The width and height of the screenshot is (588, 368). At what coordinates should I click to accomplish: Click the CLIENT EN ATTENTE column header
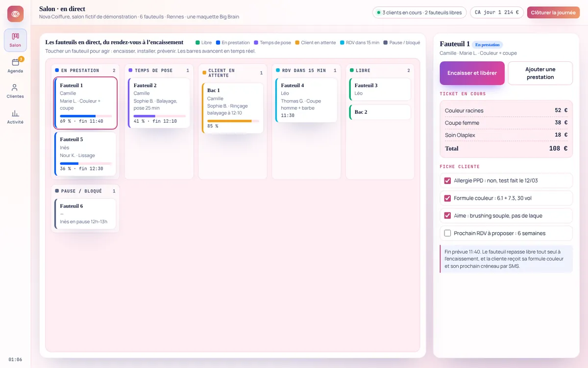(x=232, y=73)
